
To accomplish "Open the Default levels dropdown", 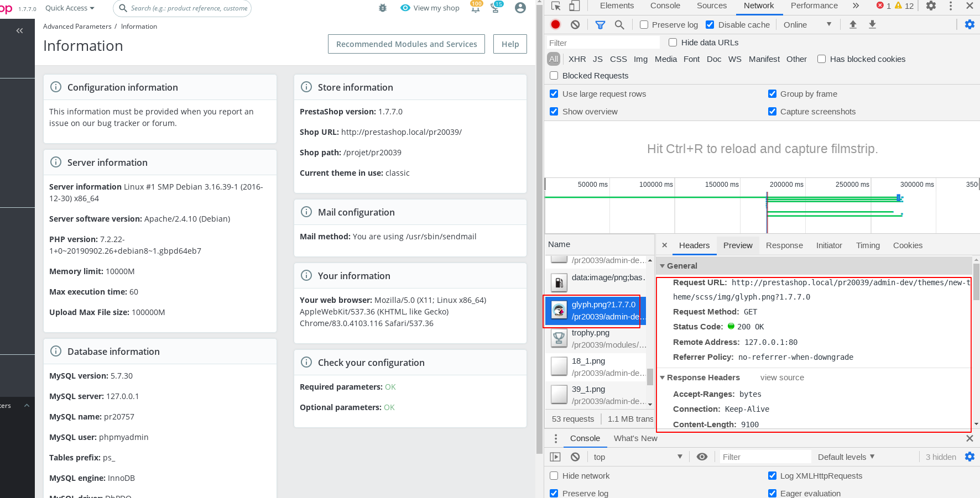I will pyautogui.click(x=846, y=457).
